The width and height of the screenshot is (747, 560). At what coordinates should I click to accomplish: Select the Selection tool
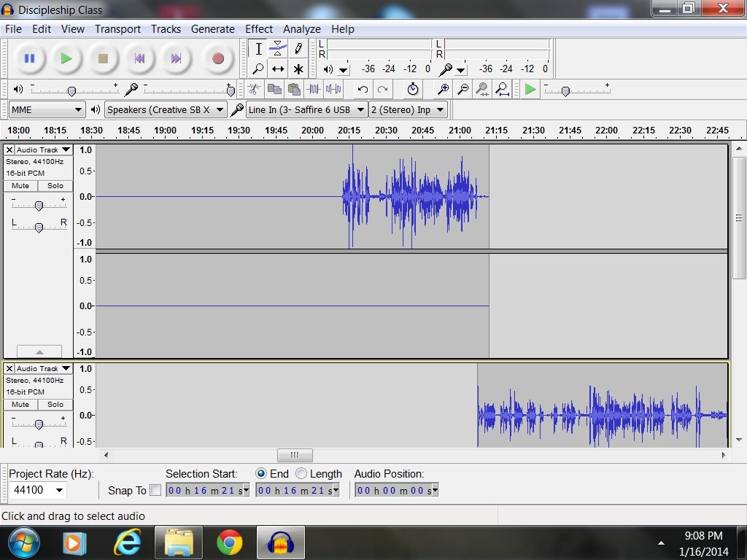258,48
